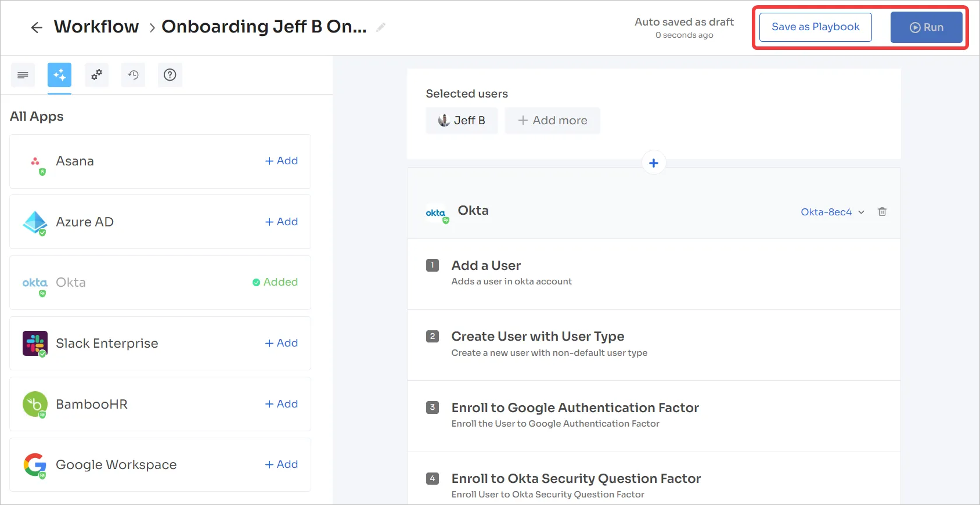Open Enroll to Google Authentication Factor action
The image size is (980, 505).
654,416
